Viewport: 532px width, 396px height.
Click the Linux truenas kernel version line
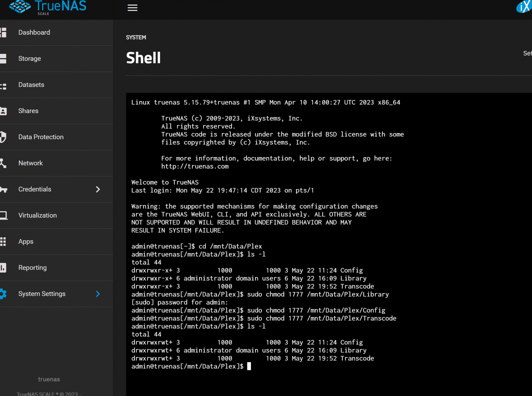[266, 102]
